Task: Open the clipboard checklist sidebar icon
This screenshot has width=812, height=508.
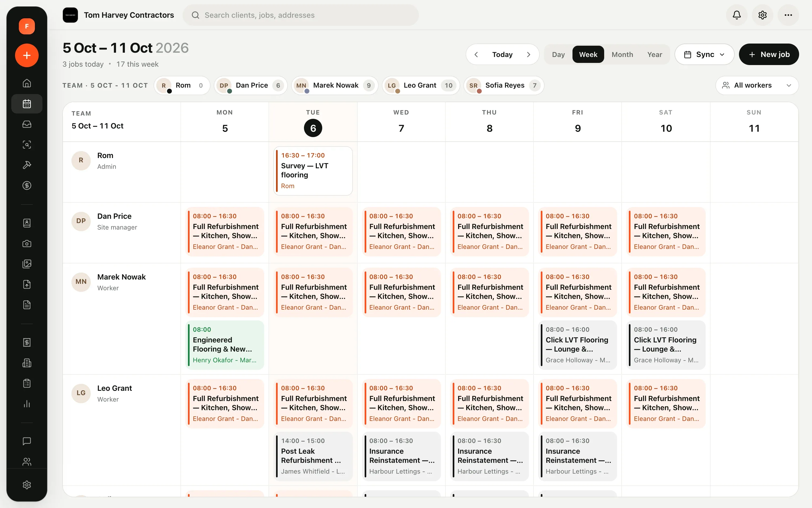Action: point(27,383)
